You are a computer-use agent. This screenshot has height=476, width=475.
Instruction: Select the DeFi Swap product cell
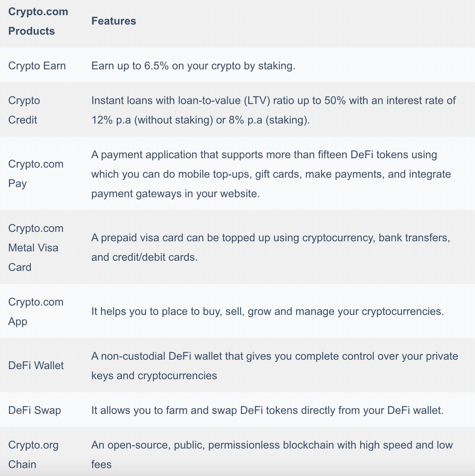[34, 410]
